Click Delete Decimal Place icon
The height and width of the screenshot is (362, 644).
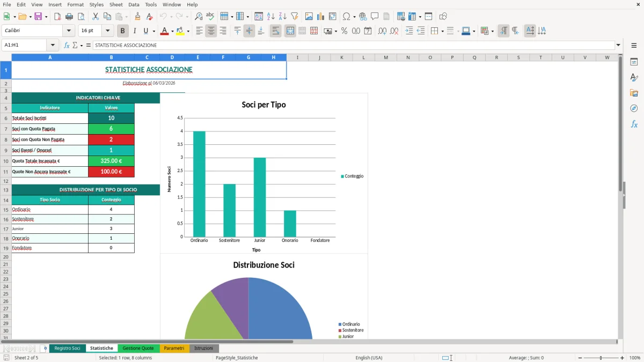tap(394, 31)
